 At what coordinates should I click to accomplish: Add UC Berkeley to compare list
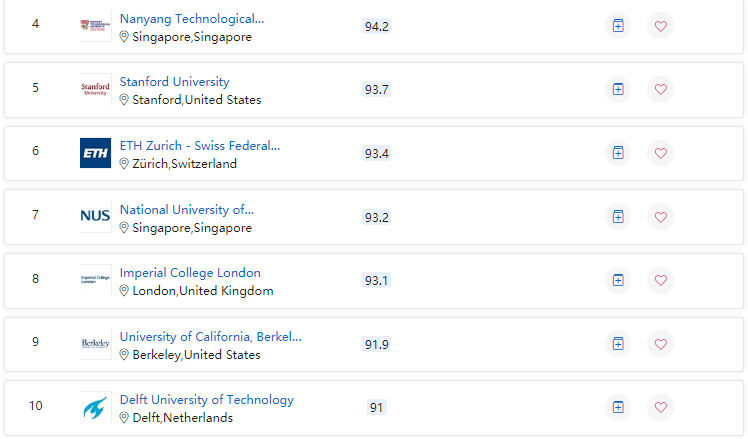[x=618, y=344]
